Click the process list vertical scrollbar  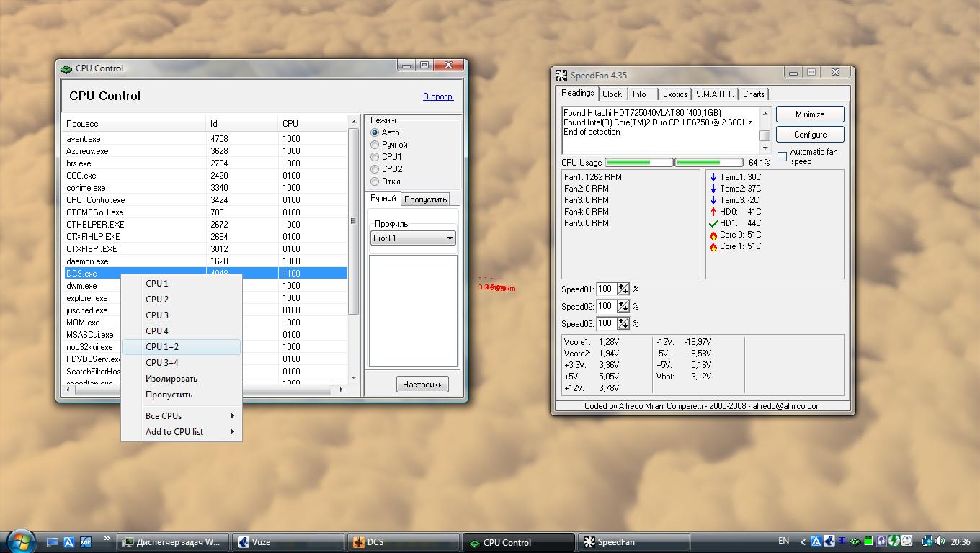[353, 249]
